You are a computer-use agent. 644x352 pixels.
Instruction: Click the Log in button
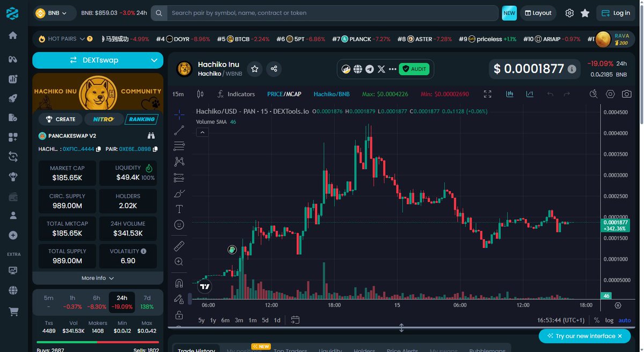(616, 13)
